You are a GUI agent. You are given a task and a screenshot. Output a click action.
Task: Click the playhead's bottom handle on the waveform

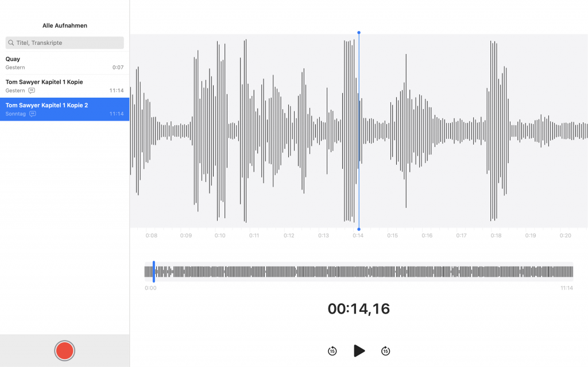tap(359, 229)
